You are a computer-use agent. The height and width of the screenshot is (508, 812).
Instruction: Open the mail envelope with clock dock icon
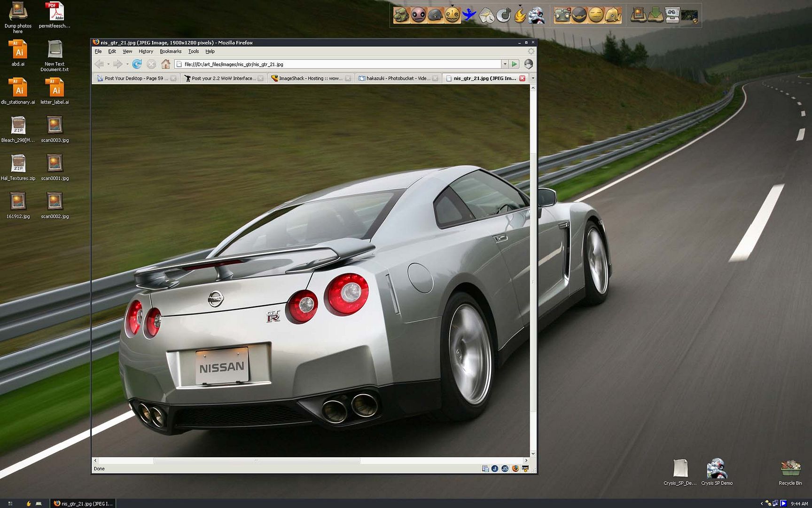point(486,15)
